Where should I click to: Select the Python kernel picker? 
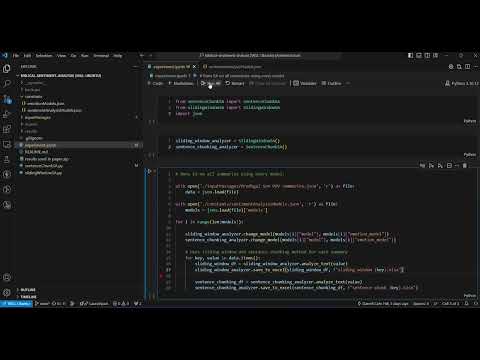(462, 83)
